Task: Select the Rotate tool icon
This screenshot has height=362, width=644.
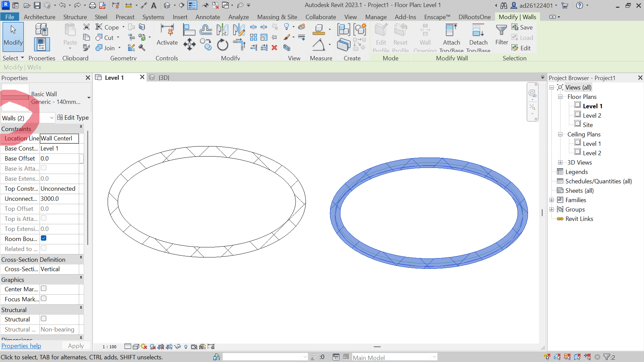Action: point(222,45)
